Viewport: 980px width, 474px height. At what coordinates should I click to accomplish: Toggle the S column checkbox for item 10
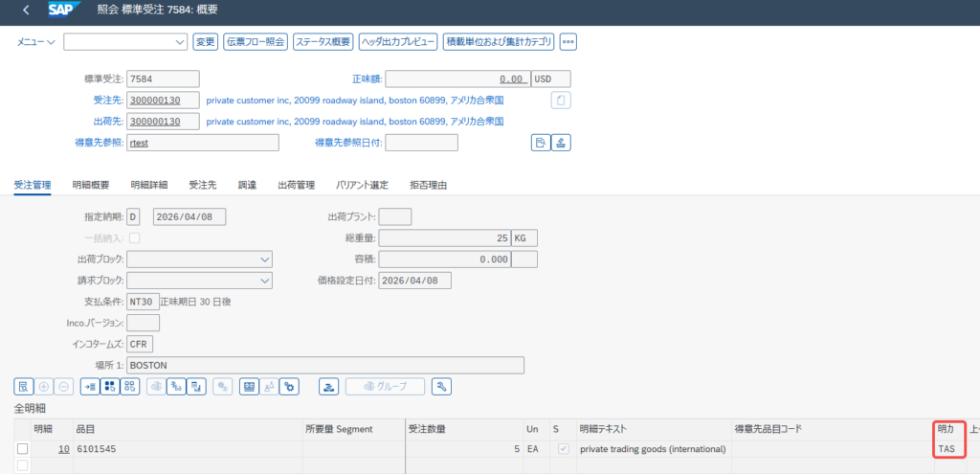pyautogui.click(x=564, y=449)
